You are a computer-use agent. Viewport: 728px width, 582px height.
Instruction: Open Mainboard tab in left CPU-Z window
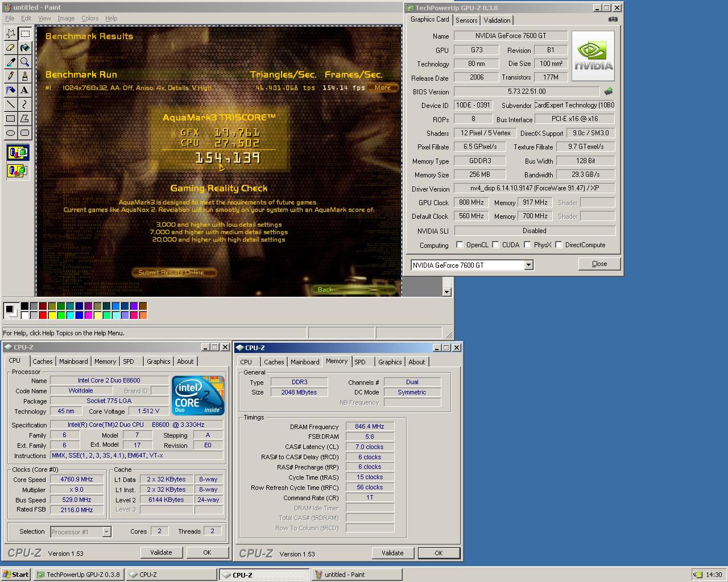point(73,361)
